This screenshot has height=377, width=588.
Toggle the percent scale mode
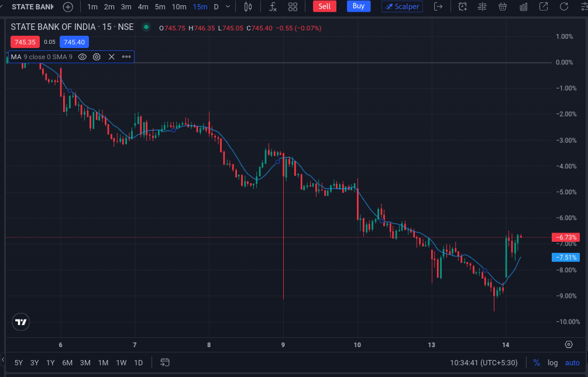tap(537, 363)
